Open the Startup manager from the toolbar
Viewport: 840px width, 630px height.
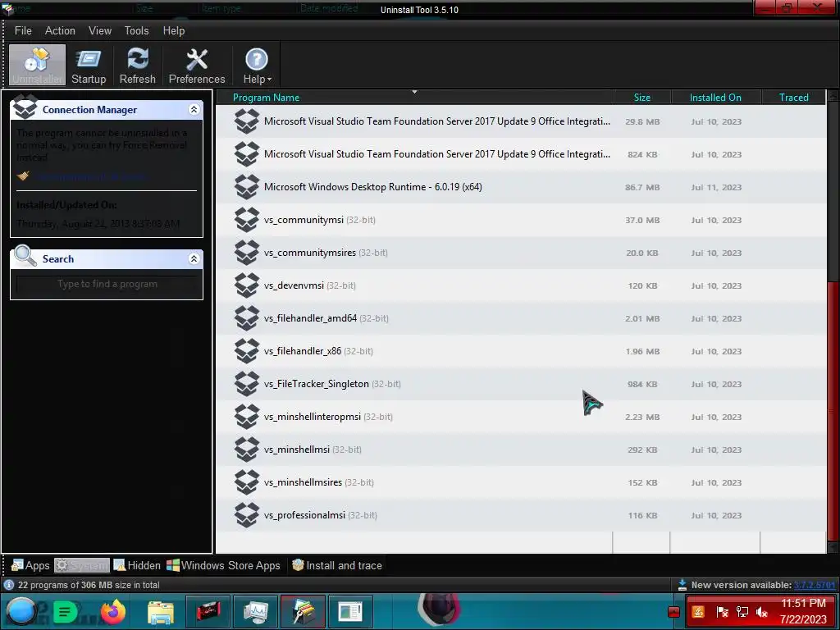click(x=89, y=66)
